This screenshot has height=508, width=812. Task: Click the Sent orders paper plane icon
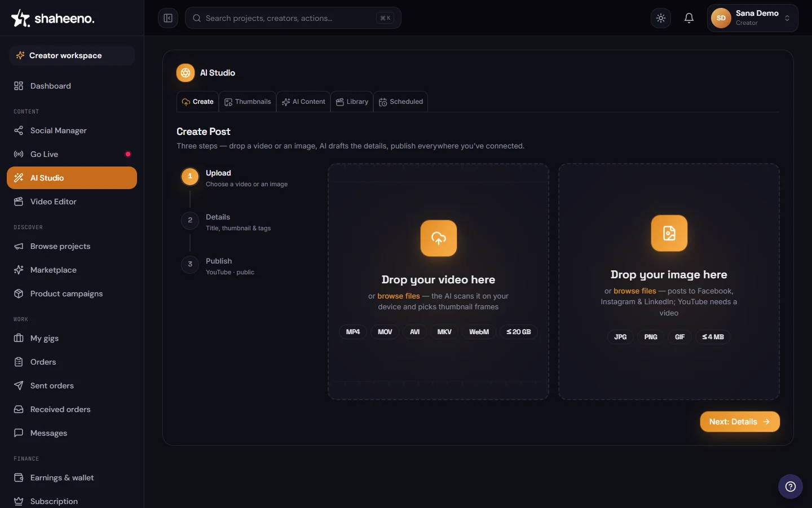19,386
